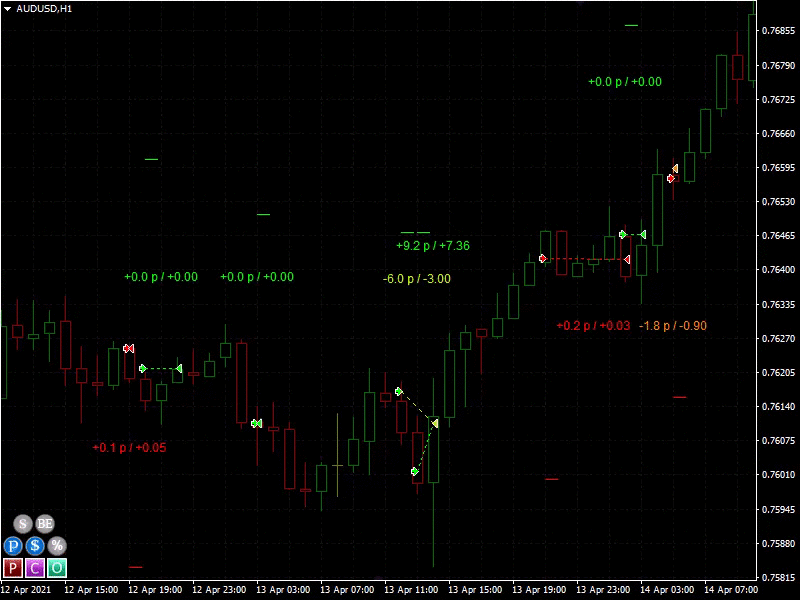The height and width of the screenshot is (600, 800).
Task: Toggle the blue round P pips button
Action: point(13,546)
